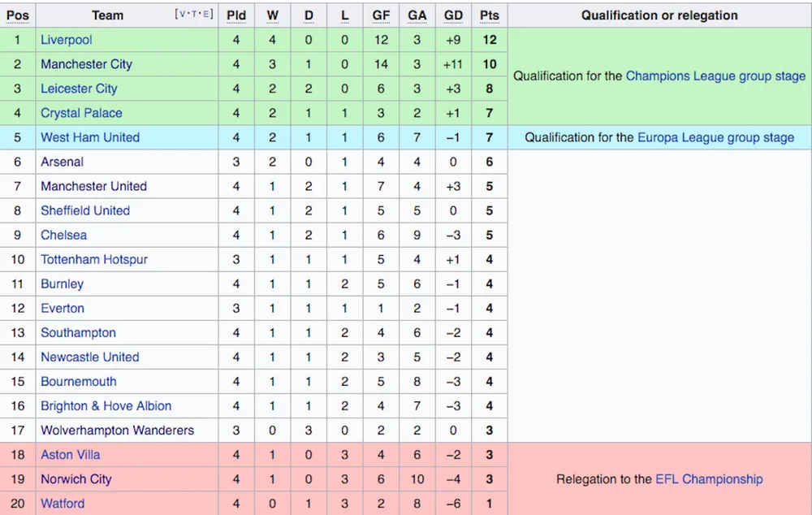The image size is (812, 515).
Task: Click the E edit-template link
Action: coord(206,14)
